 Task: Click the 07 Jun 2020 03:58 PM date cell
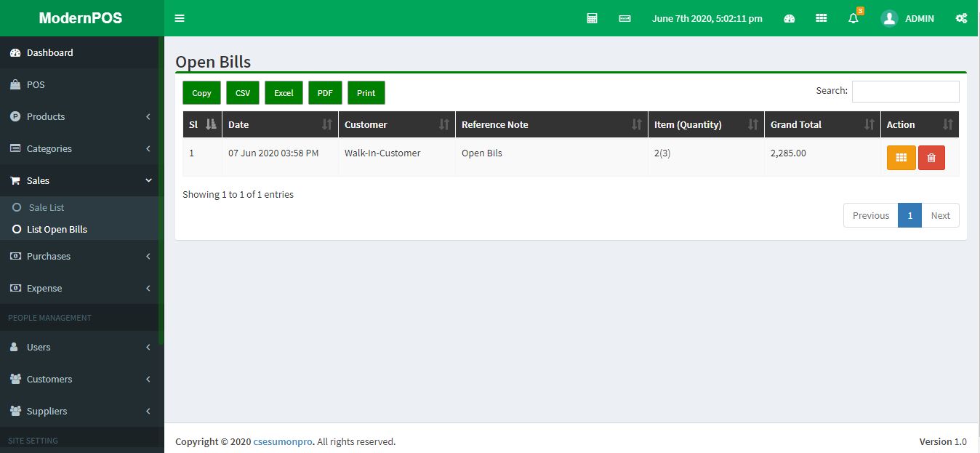280,157
